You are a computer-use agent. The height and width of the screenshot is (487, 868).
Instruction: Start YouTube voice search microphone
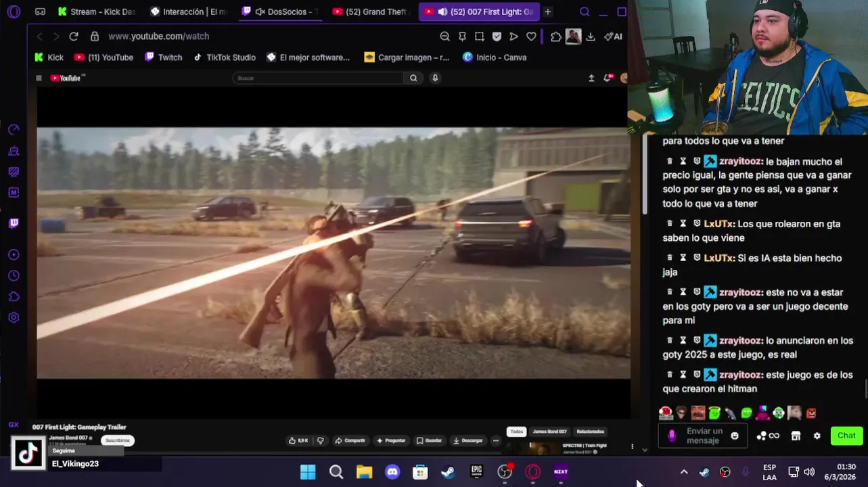coord(435,78)
